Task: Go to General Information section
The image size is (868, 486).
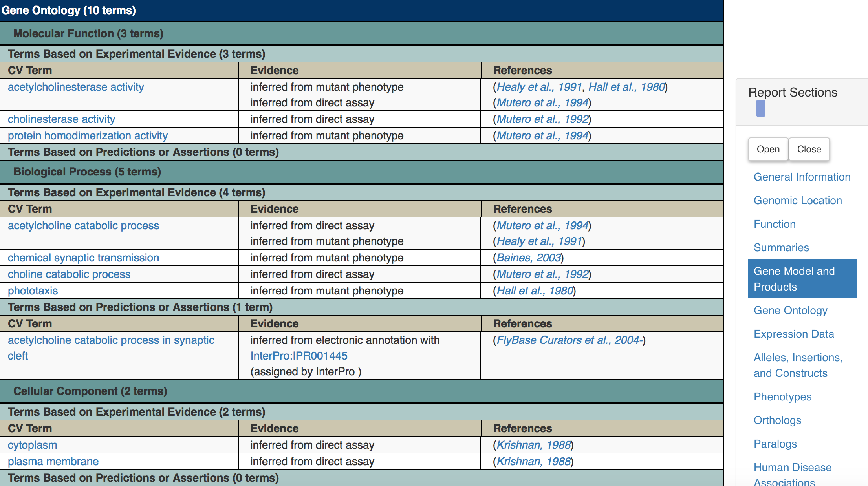Action: (802, 177)
